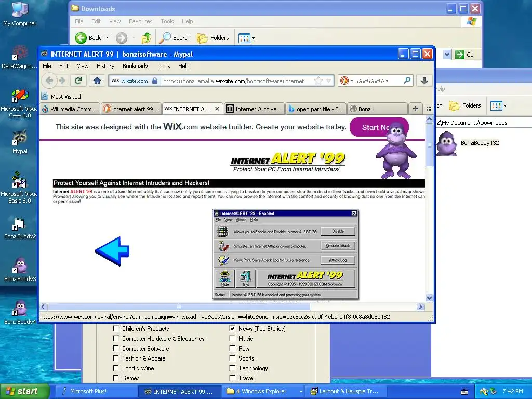Switch to Microsoft Plus! taskbar button
This screenshot has height=399, width=532.
point(96,391)
